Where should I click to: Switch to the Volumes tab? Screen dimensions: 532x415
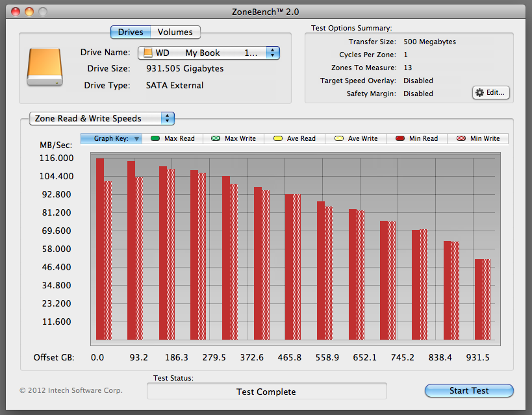(175, 32)
